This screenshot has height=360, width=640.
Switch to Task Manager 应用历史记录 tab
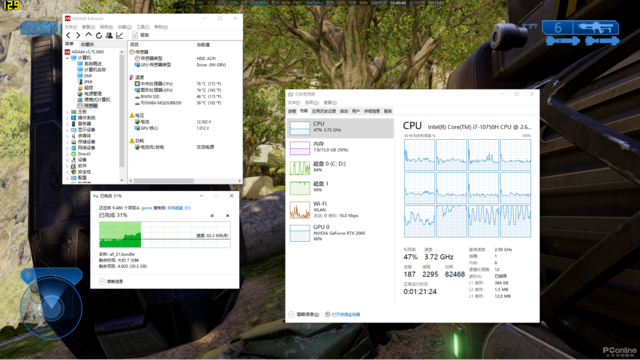coord(324,111)
